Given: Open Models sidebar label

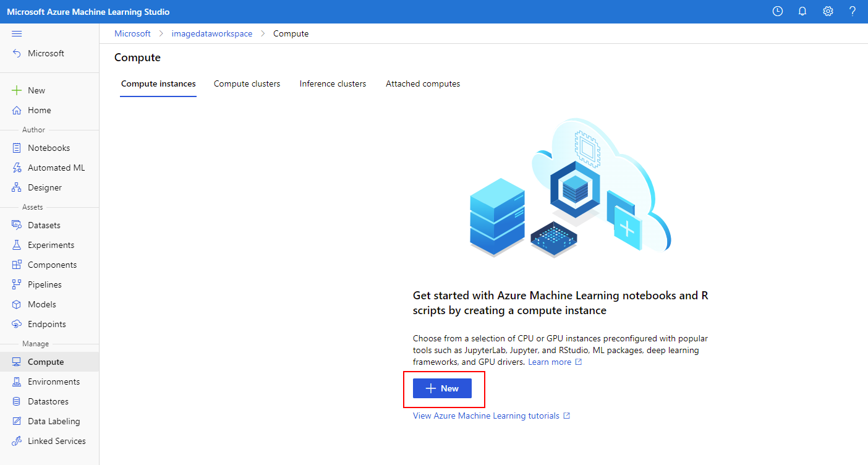Looking at the screenshot, I should (x=42, y=304).
